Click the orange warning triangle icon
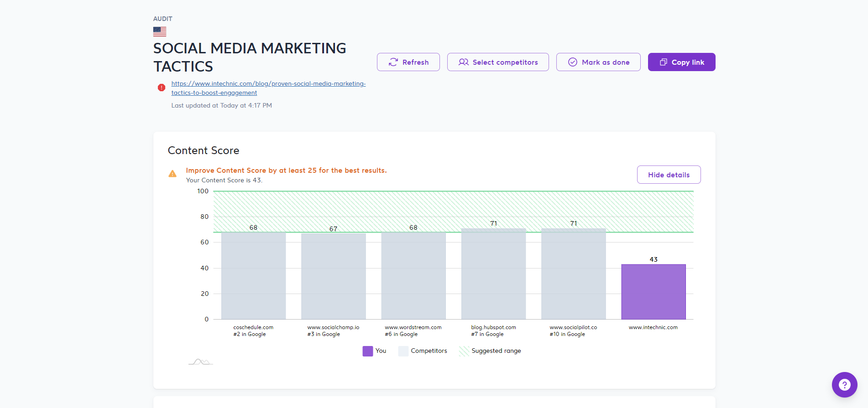 173,174
